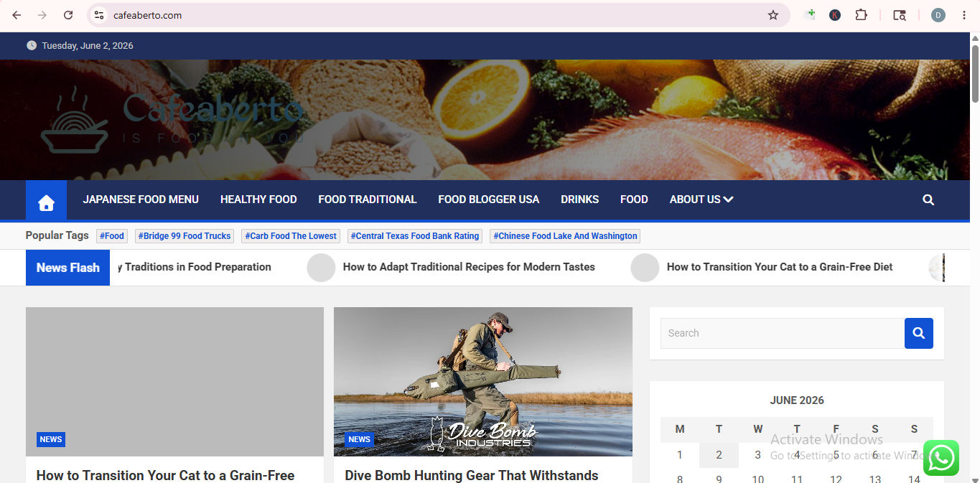Open the WhatsApp chat icon
This screenshot has width=980, height=483.
[x=941, y=458]
